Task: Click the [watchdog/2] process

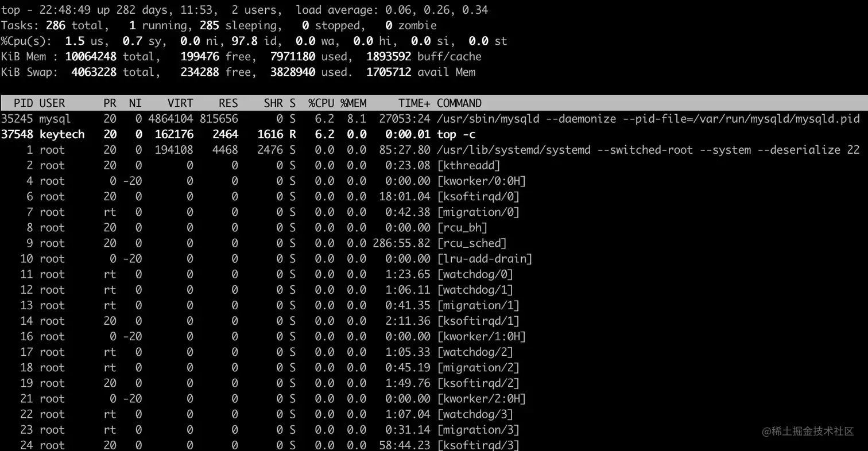Action: point(475,352)
